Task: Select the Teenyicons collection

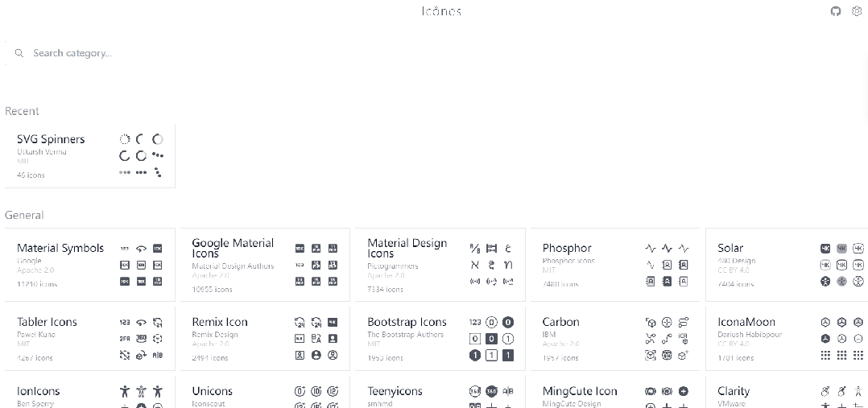Action: pyautogui.click(x=440, y=392)
